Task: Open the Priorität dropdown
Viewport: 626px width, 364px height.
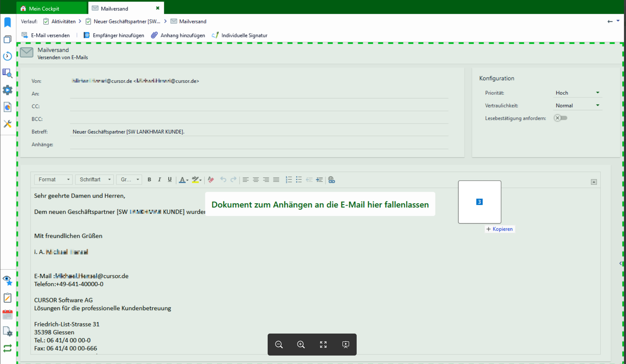Action: pos(577,93)
